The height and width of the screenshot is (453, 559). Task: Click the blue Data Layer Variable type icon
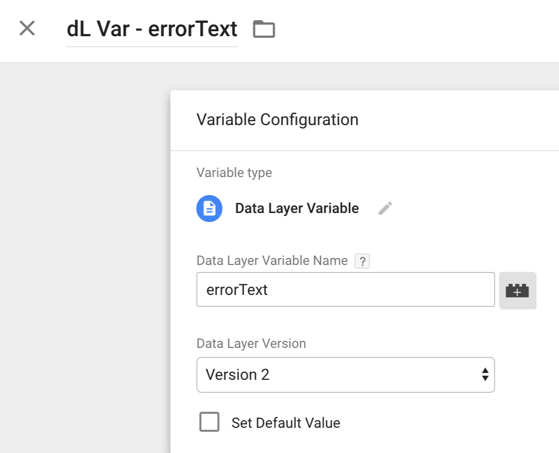pyautogui.click(x=209, y=209)
